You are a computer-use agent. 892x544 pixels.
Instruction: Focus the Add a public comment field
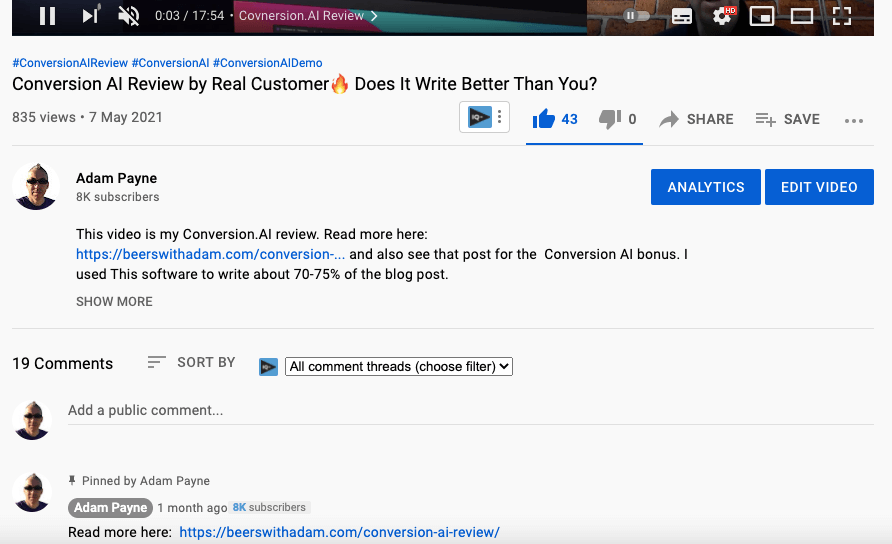click(x=470, y=410)
